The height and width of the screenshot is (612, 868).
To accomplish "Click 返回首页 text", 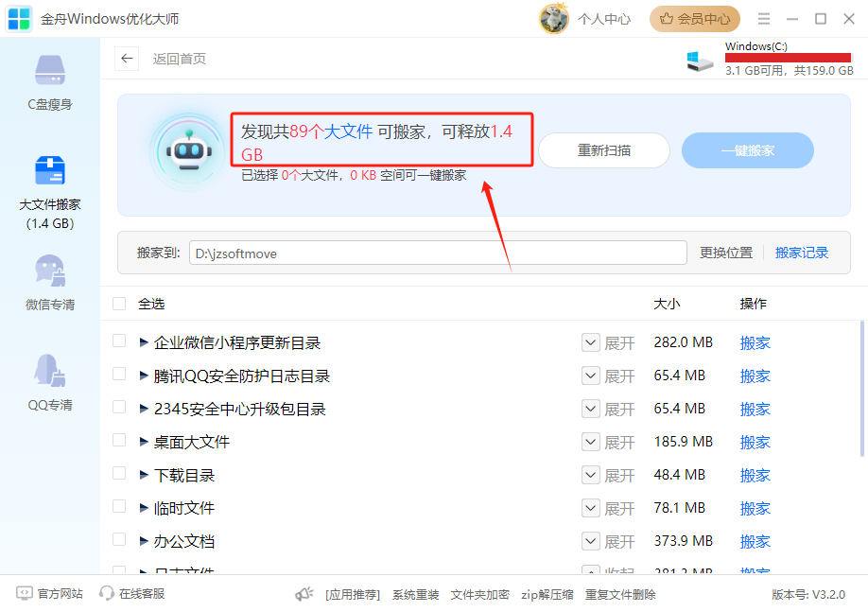I will (x=180, y=59).
